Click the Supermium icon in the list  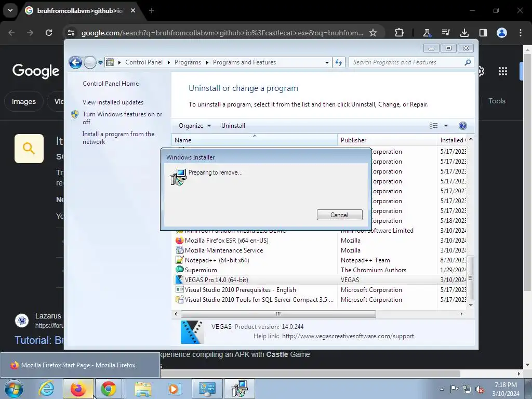pos(179,270)
